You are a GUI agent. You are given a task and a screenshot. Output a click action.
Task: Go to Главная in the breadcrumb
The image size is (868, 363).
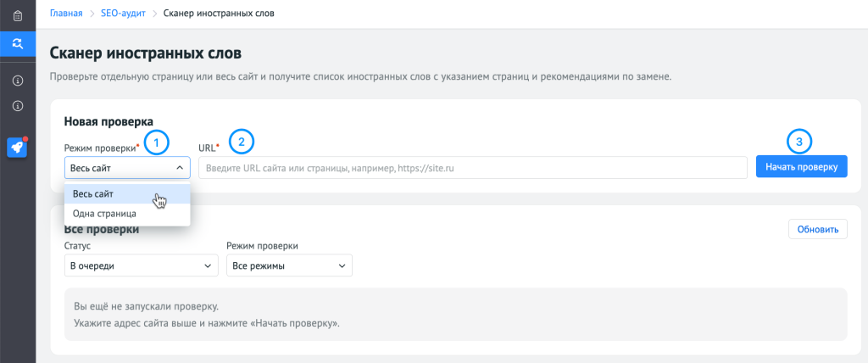(x=66, y=14)
